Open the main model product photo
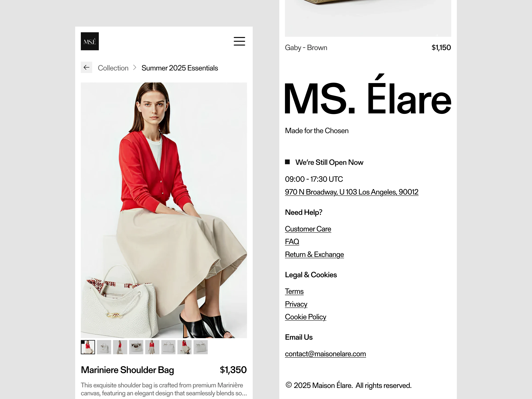532x399 pixels. click(164, 210)
